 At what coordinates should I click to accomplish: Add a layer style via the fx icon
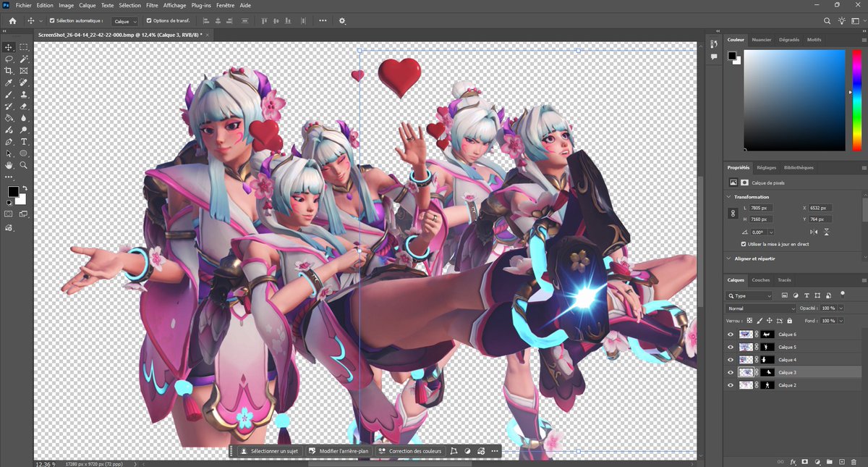(793, 461)
